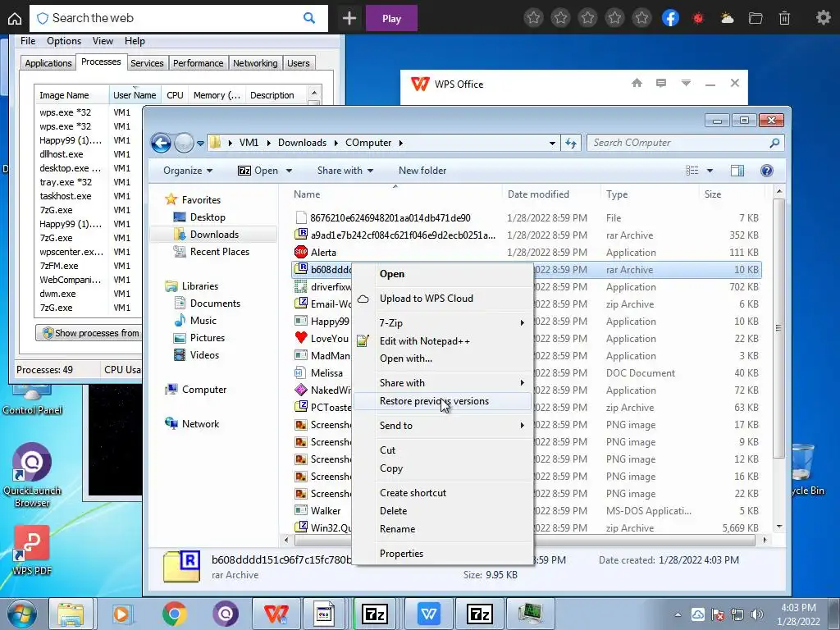
Task: Click the trash bin icon in top bar
Action: [x=784, y=18]
